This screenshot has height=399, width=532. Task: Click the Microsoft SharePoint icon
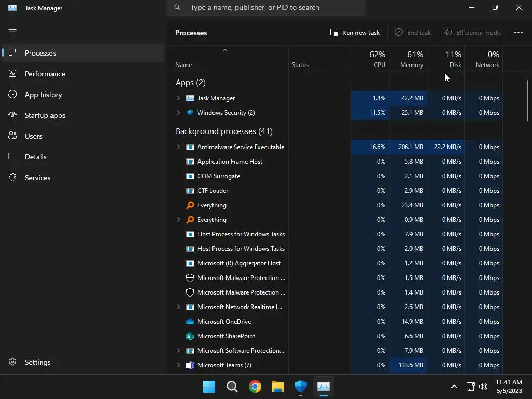click(x=190, y=336)
